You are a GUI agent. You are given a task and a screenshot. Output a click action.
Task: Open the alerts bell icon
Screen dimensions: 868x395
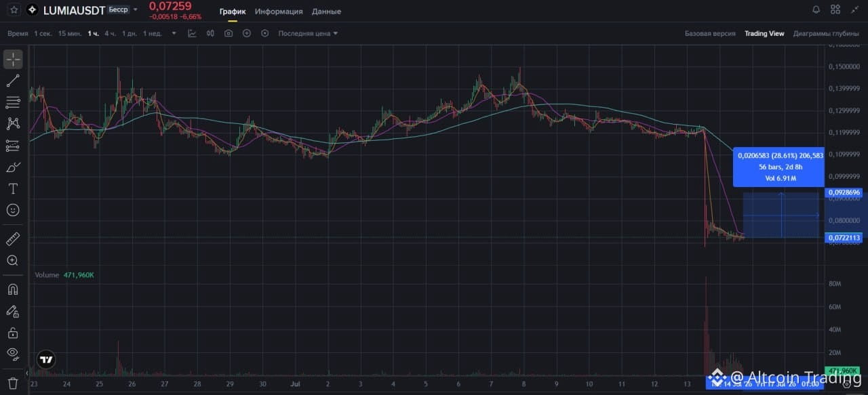(x=816, y=10)
